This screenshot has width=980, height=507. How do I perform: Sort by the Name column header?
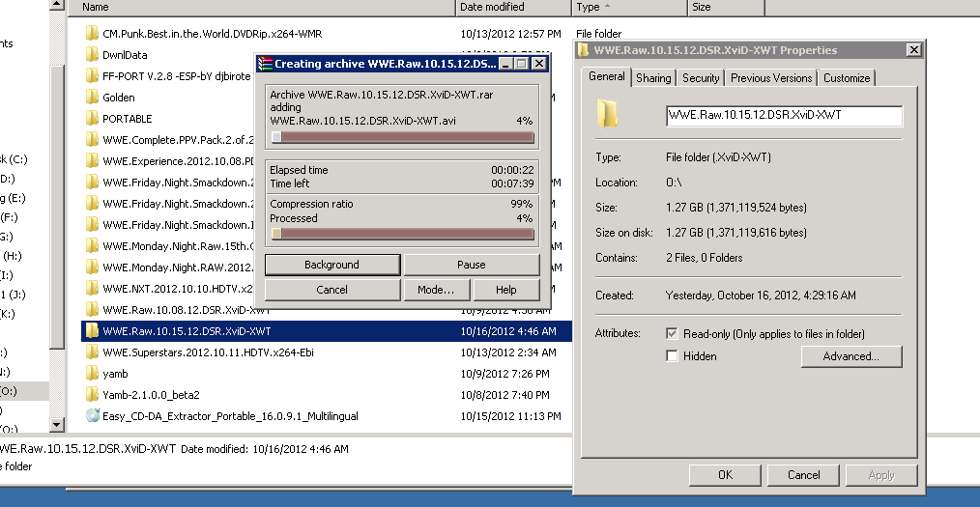point(261,8)
